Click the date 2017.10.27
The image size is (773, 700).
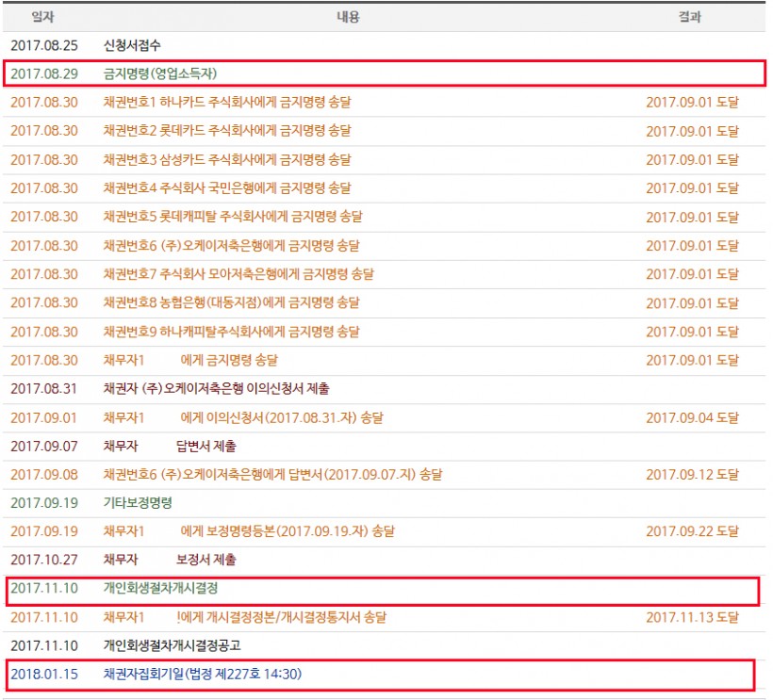[x=44, y=561]
